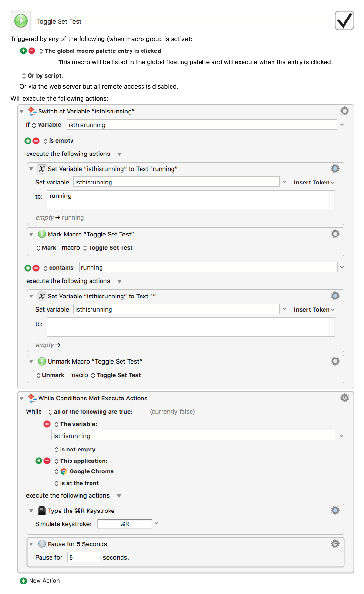Toggle the macro enabled checkmark box
The image size is (364, 594).
point(344,21)
